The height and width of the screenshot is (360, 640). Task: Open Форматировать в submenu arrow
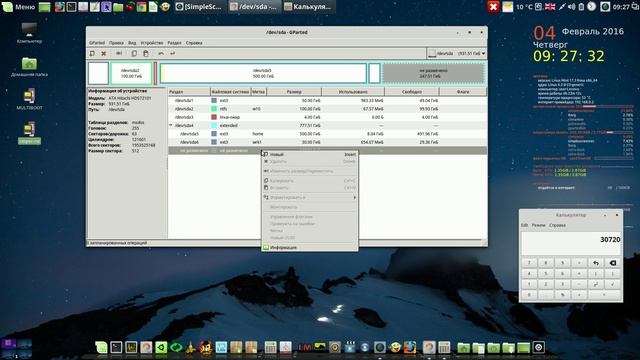(354, 198)
